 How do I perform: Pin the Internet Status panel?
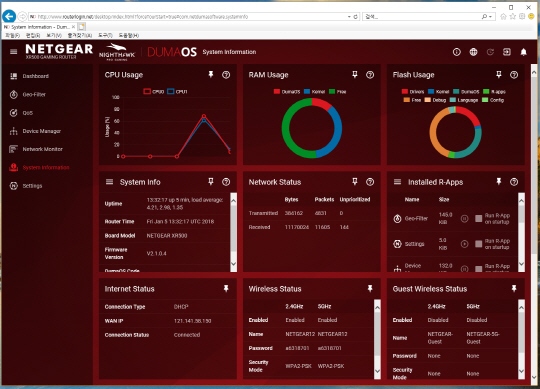coord(226,288)
